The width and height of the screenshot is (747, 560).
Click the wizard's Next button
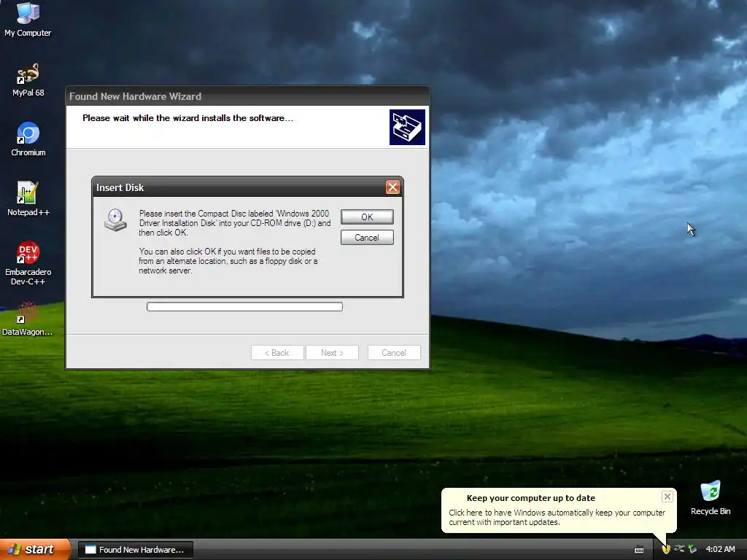pyautogui.click(x=332, y=352)
